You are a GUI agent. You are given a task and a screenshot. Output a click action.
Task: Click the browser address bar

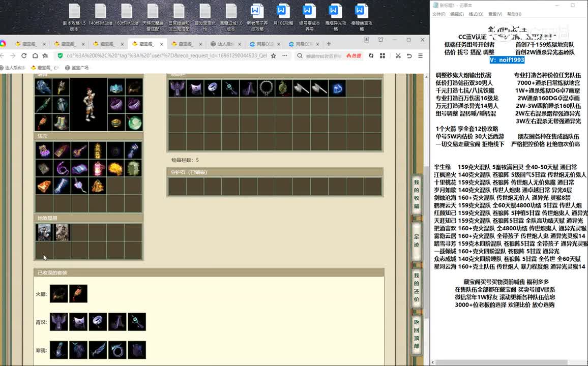pos(166,55)
